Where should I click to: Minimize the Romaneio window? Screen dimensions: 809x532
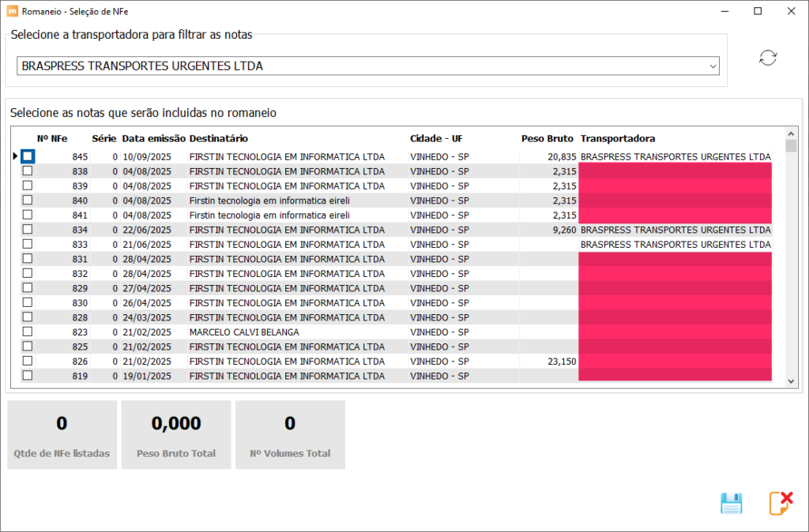click(x=721, y=11)
